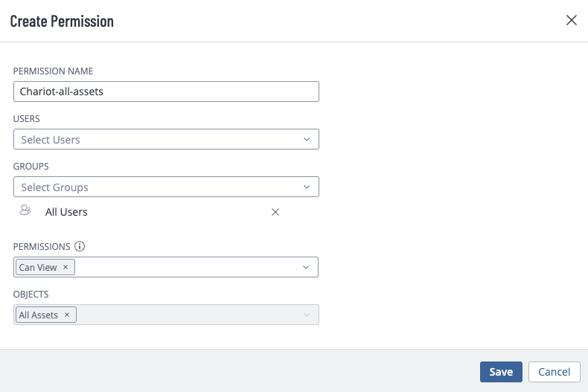This screenshot has height=392, width=588.
Task: Click the chevron in the Groups field
Action: [x=307, y=187]
